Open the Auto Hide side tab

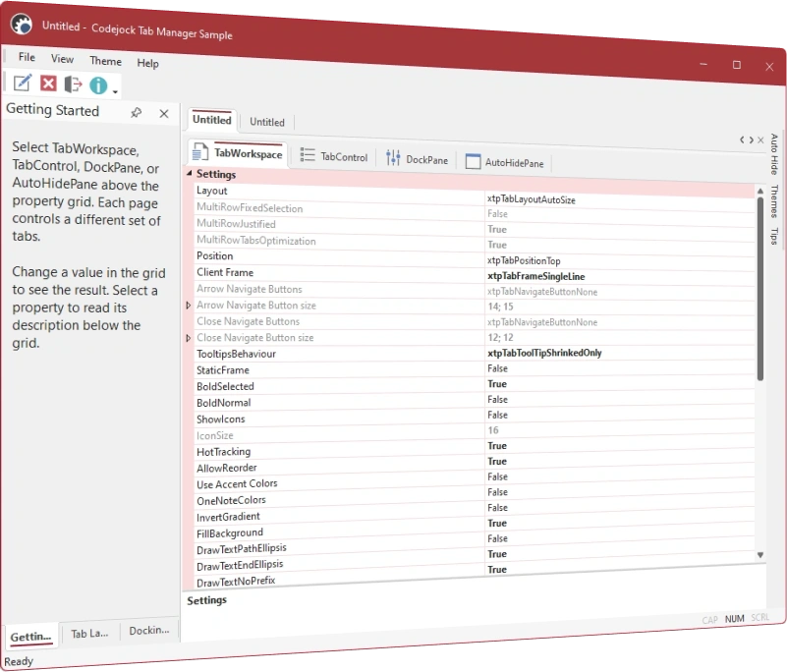click(774, 154)
